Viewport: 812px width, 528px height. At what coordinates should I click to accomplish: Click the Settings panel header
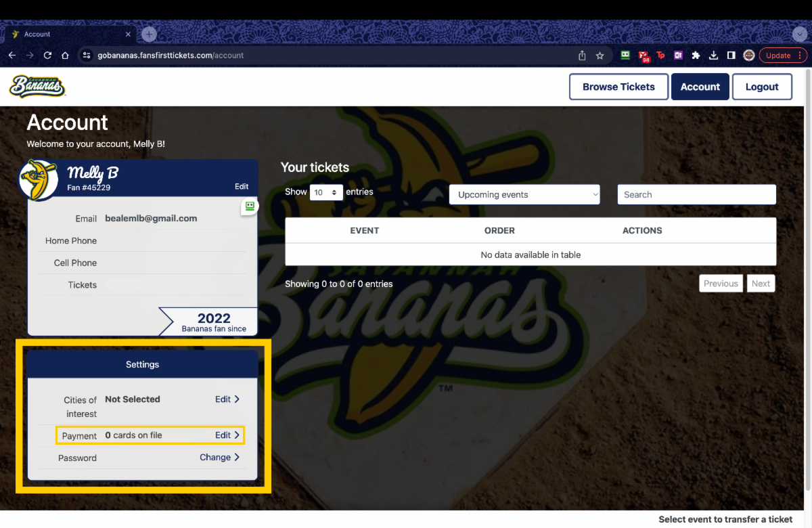(142, 364)
